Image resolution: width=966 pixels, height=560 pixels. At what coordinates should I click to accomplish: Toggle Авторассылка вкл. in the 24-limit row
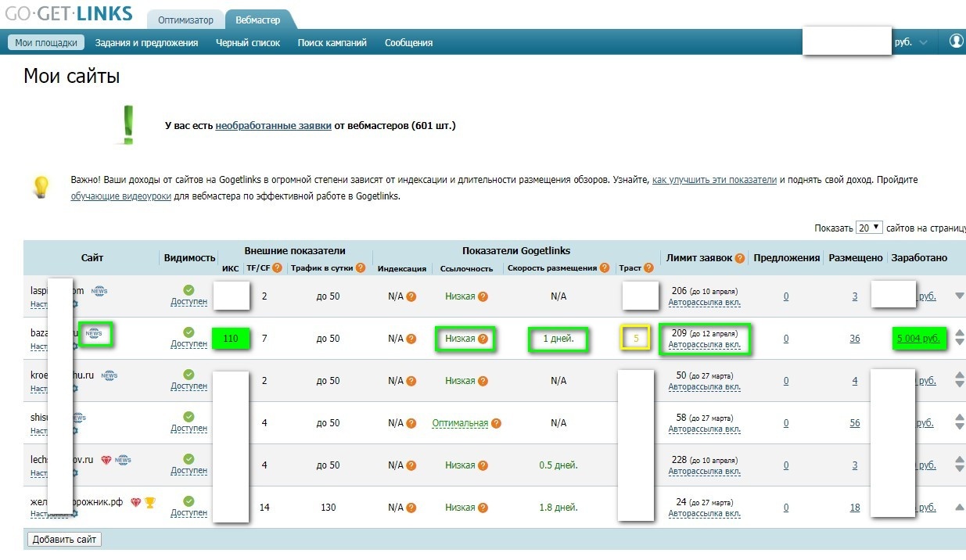704,514
